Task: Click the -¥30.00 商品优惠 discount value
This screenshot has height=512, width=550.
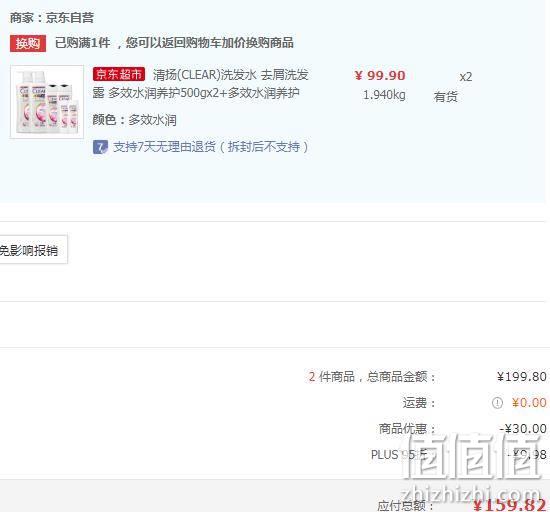Action: [x=523, y=429]
